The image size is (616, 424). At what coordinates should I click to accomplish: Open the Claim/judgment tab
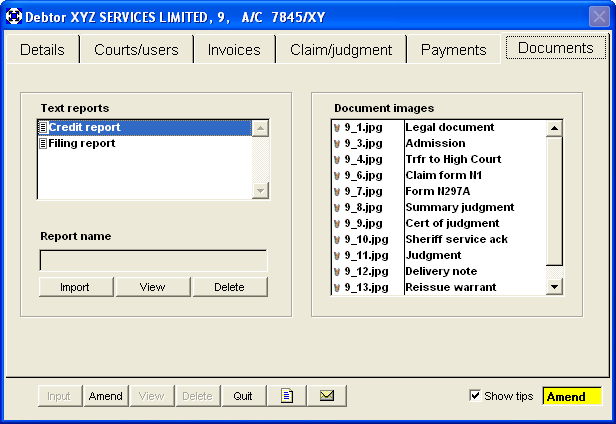[x=341, y=50]
